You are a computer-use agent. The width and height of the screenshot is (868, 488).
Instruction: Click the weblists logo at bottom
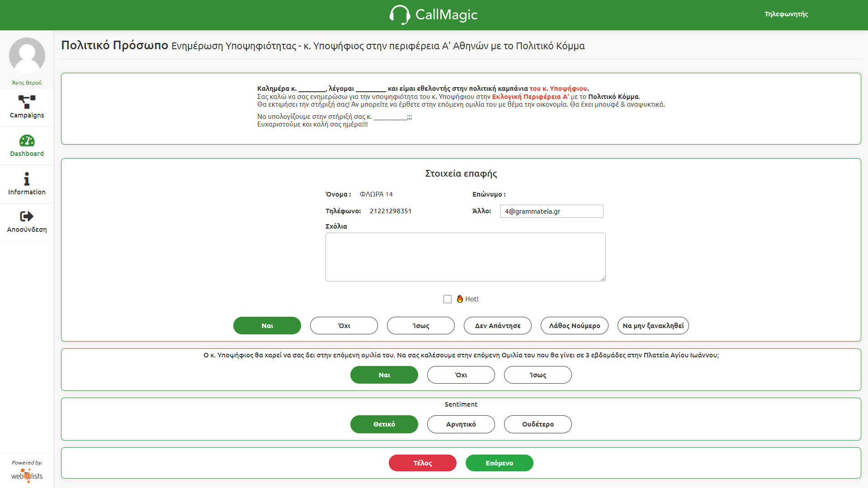(x=27, y=476)
